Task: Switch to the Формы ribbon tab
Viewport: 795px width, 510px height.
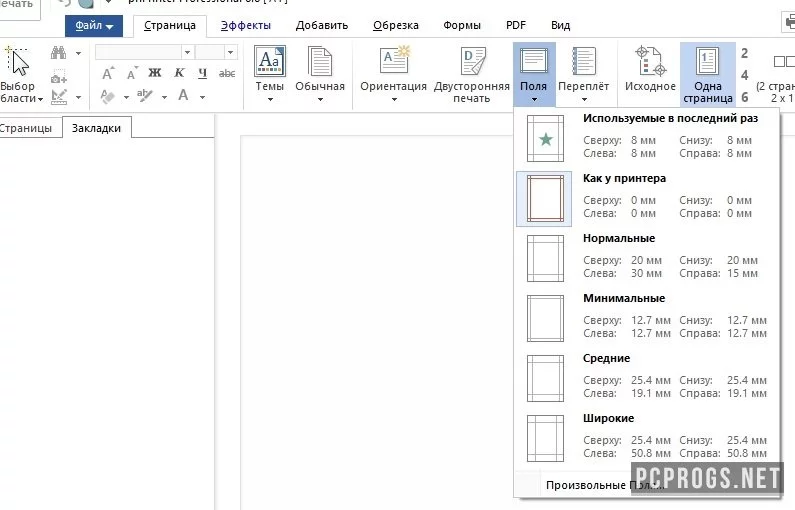Action: (462, 25)
